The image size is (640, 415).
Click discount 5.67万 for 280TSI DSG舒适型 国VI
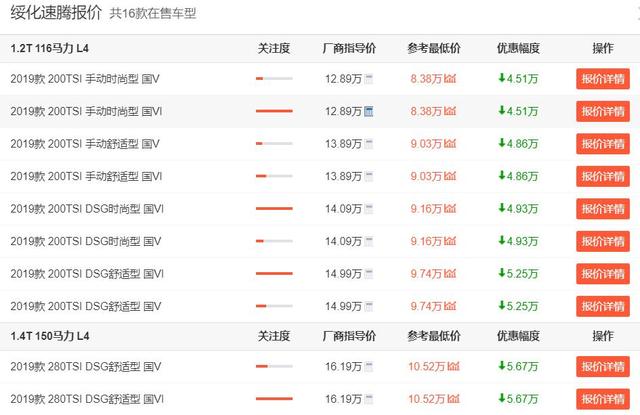click(518, 399)
